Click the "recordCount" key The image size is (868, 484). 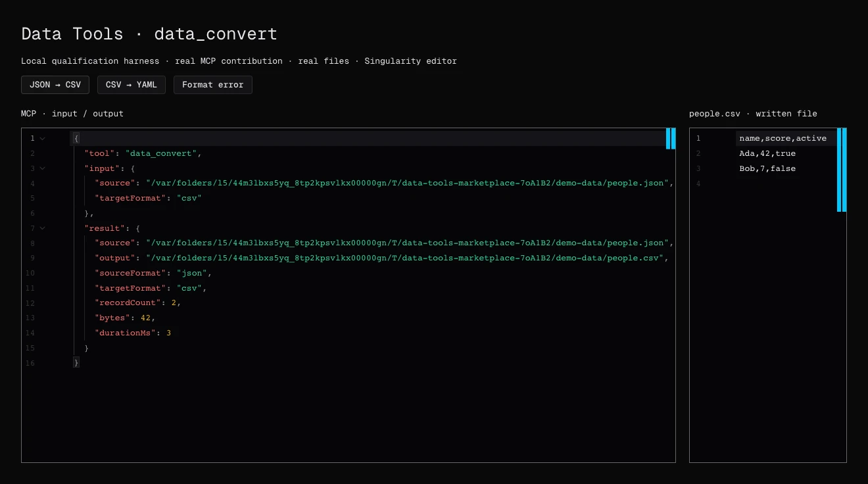coord(128,303)
